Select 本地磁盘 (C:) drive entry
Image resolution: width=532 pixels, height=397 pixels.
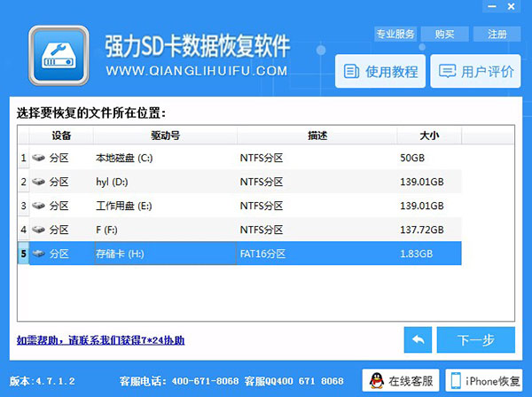click(x=124, y=158)
